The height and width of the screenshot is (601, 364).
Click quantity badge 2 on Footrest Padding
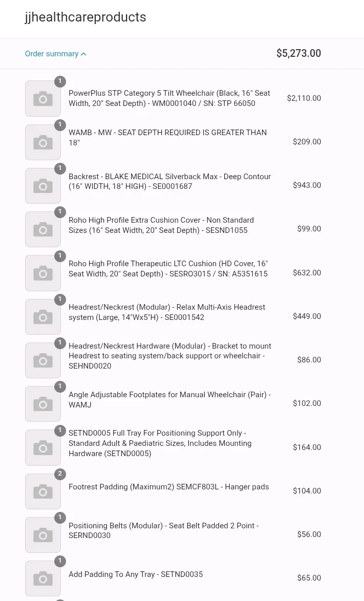click(60, 474)
